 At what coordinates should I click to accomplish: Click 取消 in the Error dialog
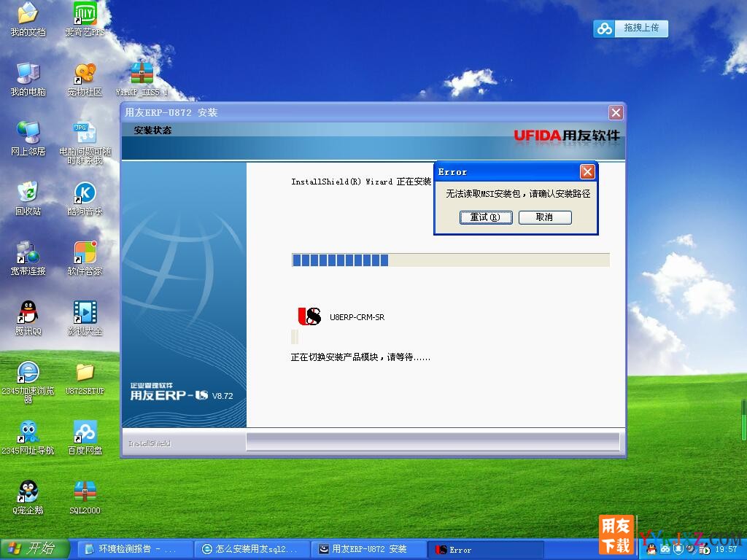[544, 217]
